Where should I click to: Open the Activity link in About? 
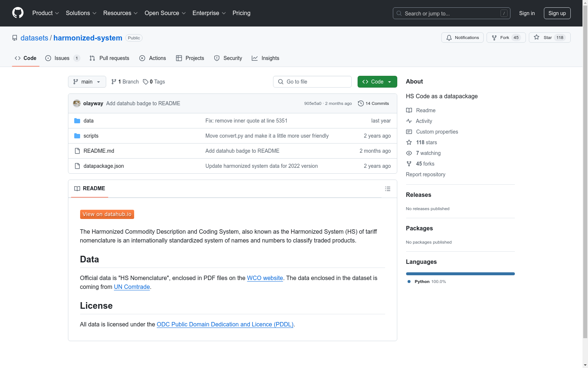[419, 121]
